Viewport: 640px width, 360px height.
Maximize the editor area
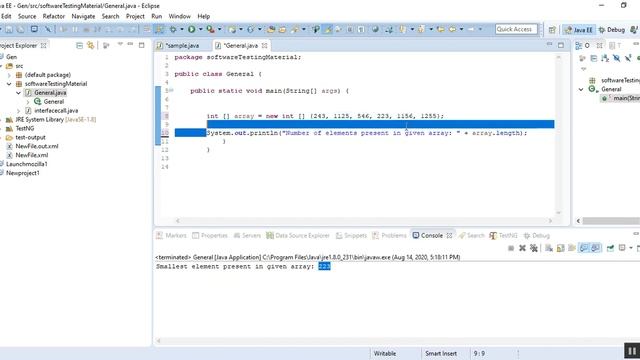[561, 45]
